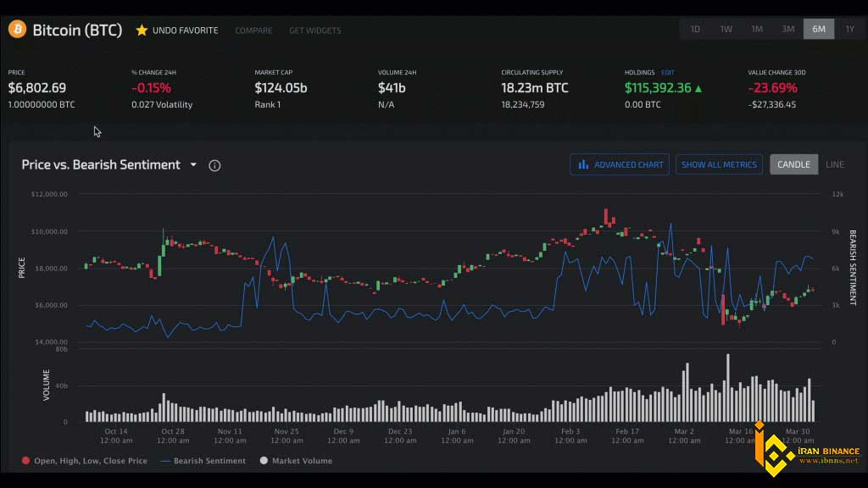Toggle Open, High, Low, Close Price legend
Viewport: 868px width, 488px height.
pos(85,460)
